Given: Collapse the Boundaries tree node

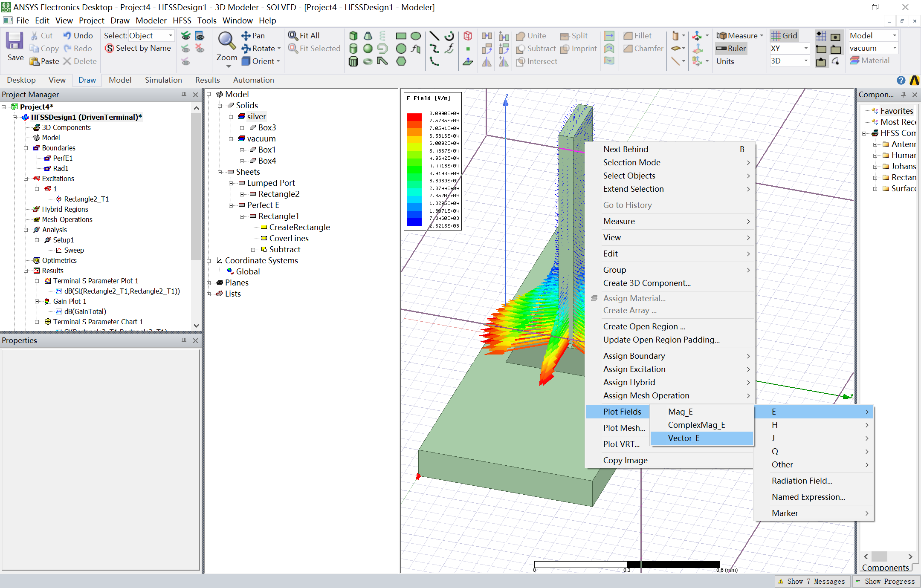Looking at the screenshot, I should (x=26, y=148).
